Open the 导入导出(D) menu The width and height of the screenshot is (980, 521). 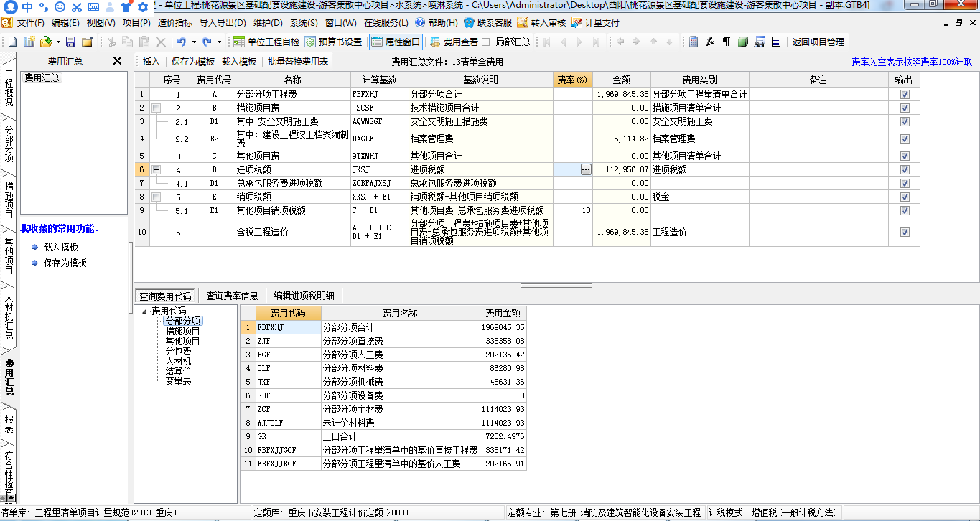click(223, 23)
